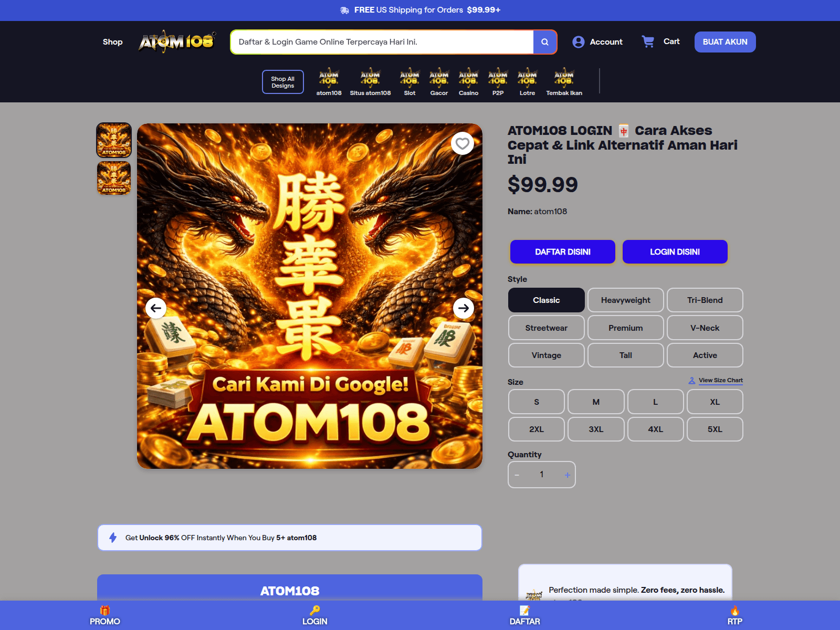Viewport: 840px width, 630px height.
Task: Choose size 5XL
Action: tap(715, 429)
